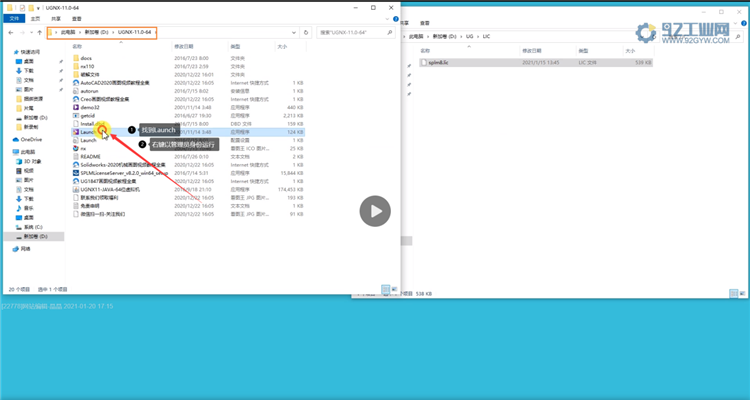Switch to Details view in UGNX-11.0-64 window
The width and height of the screenshot is (750, 400).
click(386, 289)
